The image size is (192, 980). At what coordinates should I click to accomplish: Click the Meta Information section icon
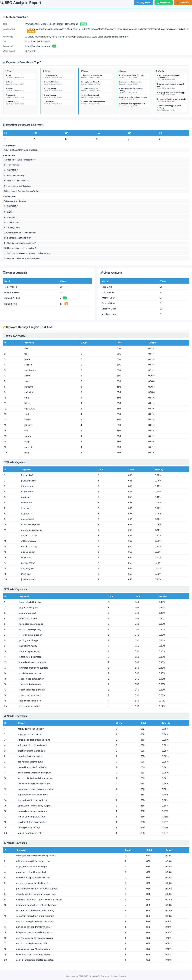click(4, 17)
